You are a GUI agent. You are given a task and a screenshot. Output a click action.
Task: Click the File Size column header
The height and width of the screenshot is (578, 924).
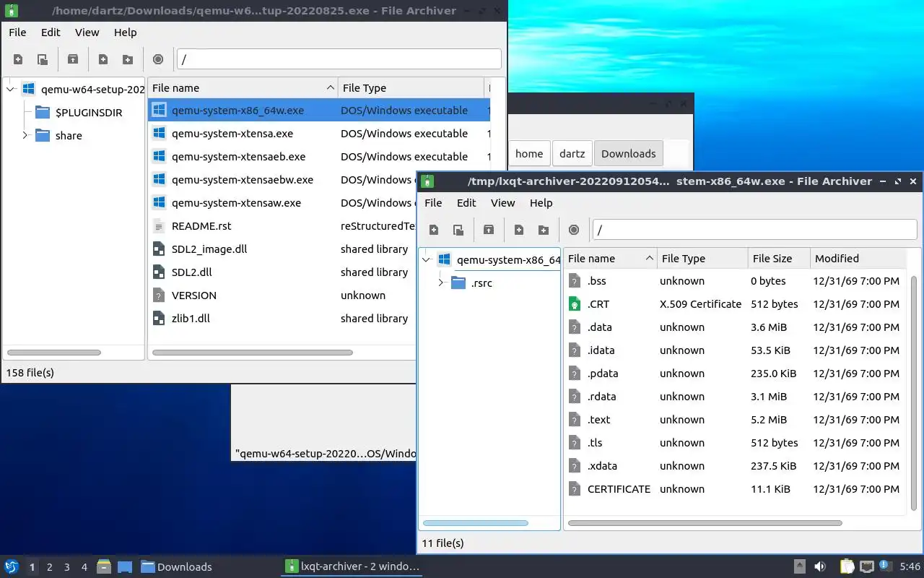(x=779, y=258)
